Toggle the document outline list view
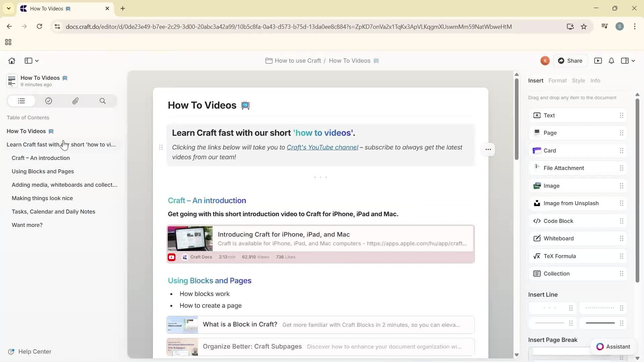The image size is (644, 362). tap(21, 101)
